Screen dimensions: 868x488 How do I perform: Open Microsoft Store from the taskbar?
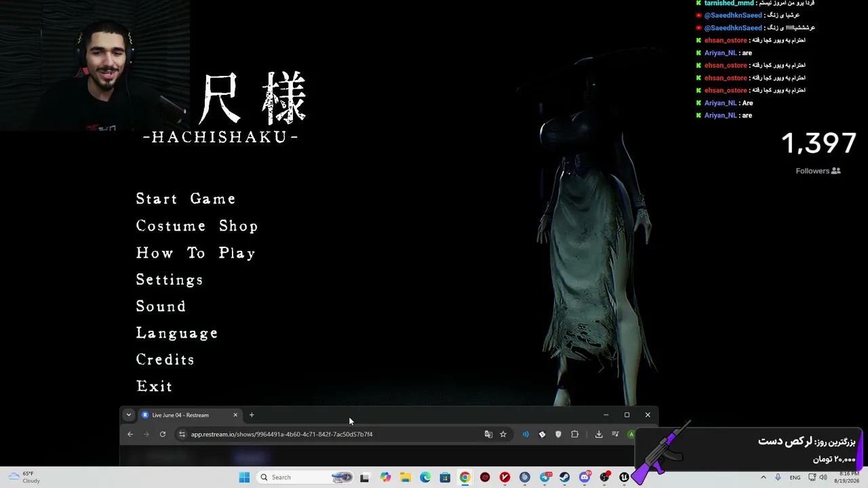click(445, 477)
